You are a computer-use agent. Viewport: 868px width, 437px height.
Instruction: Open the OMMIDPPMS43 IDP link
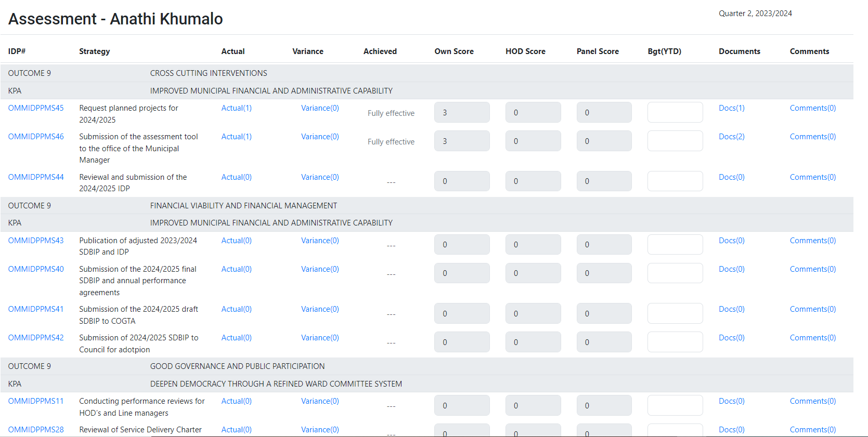36,241
